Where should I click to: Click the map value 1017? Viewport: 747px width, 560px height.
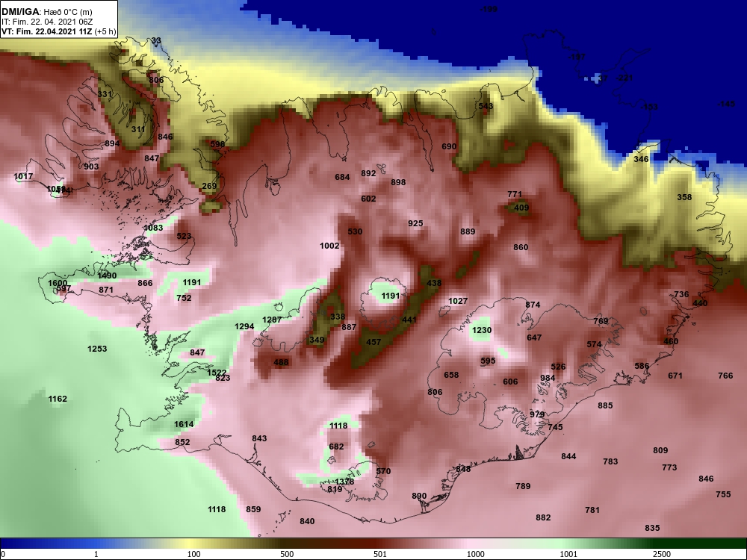coord(23,176)
